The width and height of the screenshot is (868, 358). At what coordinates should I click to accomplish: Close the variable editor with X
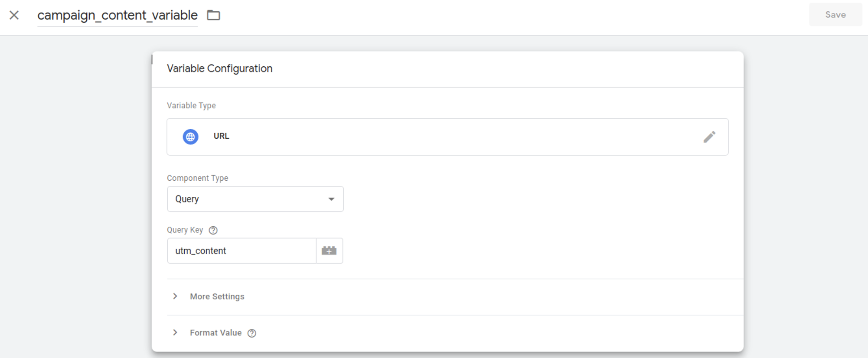(14, 15)
